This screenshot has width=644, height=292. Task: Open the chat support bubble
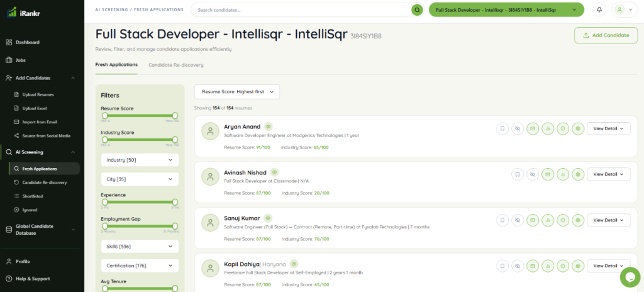click(x=630, y=278)
